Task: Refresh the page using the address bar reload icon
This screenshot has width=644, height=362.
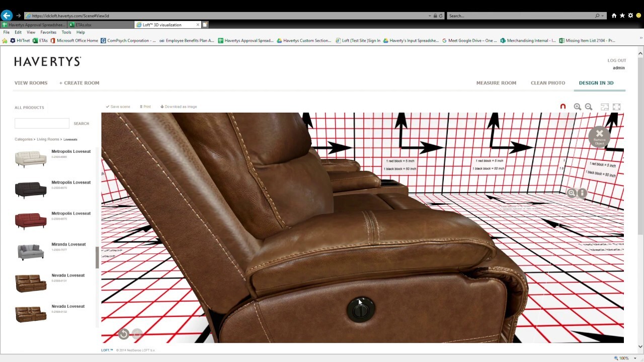Action: pyautogui.click(x=441, y=16)
